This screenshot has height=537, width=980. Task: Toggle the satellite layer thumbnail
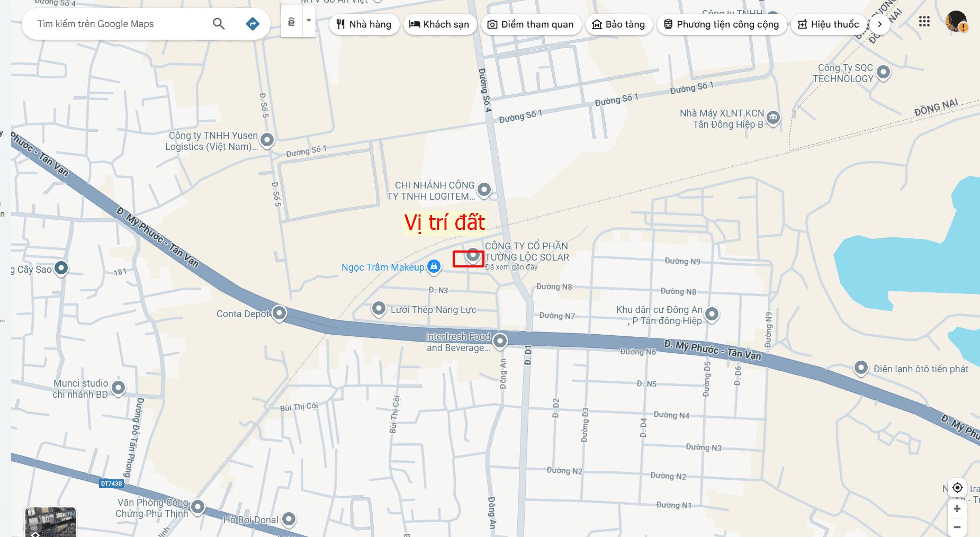tap(50, 522)
